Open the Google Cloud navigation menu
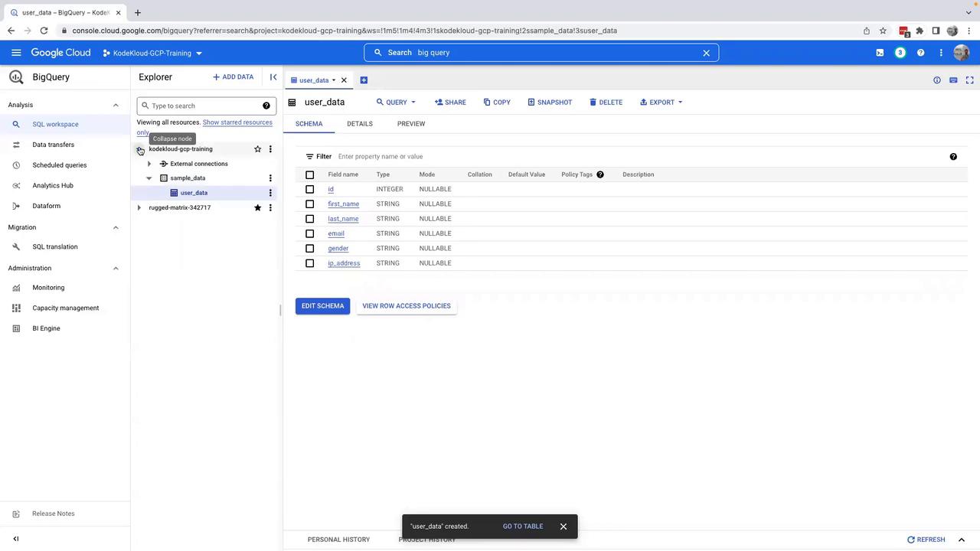 tap(16, 53)
